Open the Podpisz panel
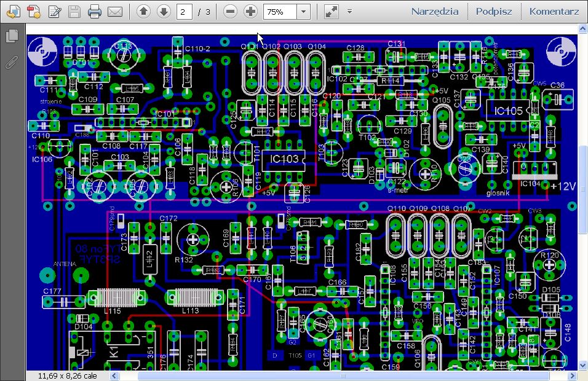This screenshot has width=588, height=381. tap(494, 12)
